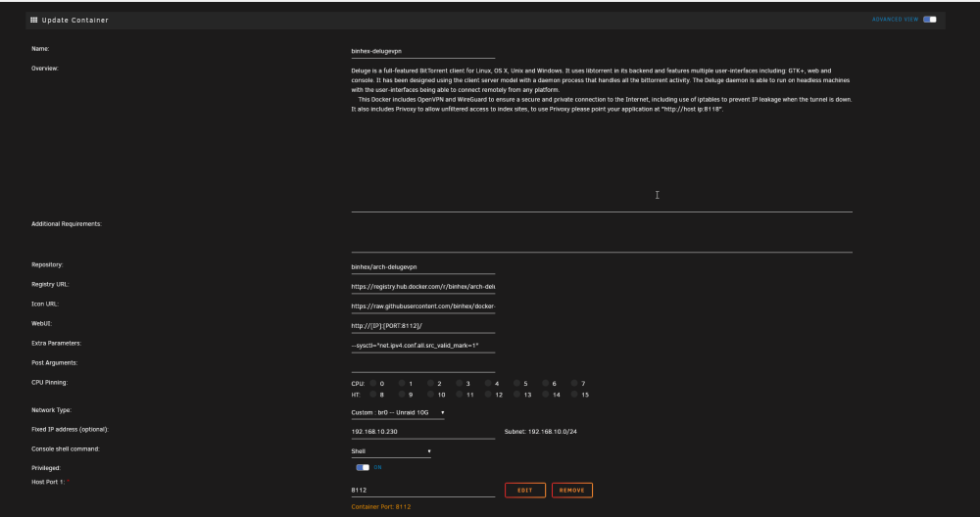This screenshot has height=517, width=980.
Task: Check the HT 13 box
Action: tap(516, 395)
